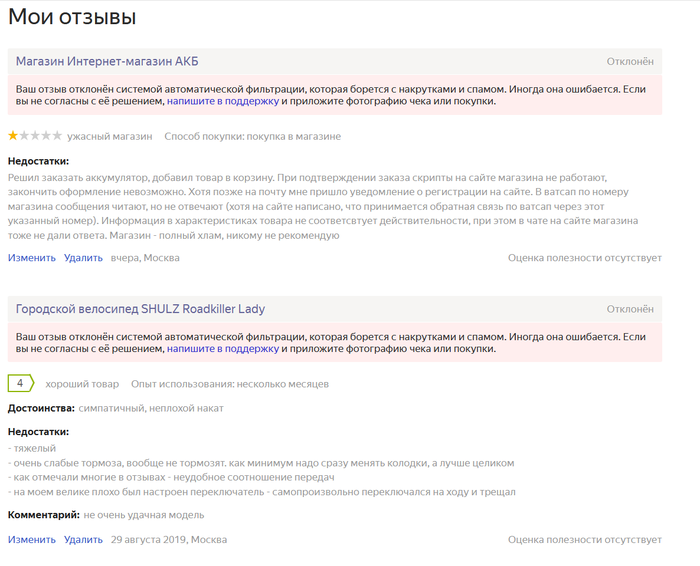Click the gold first star in the АКБ shop rating
This screenshot has width=700, height=566.
pos(13,136)
